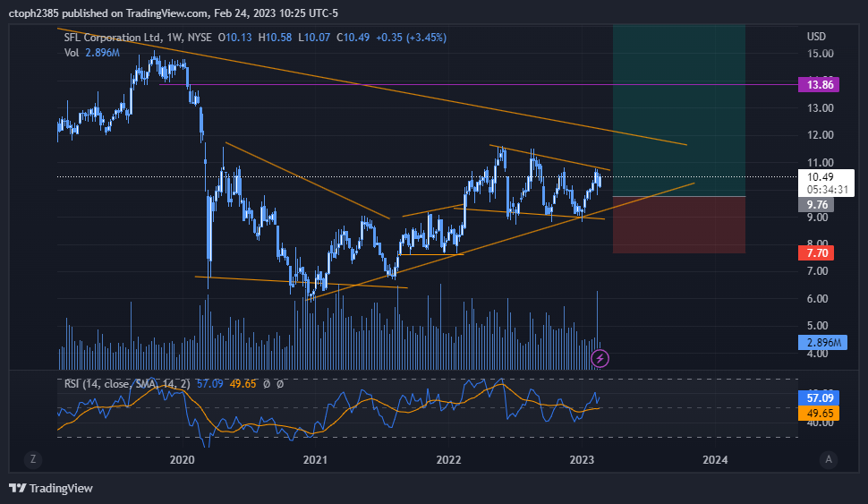Click the published-on TradingView.com header text

(x=174, y=13)
